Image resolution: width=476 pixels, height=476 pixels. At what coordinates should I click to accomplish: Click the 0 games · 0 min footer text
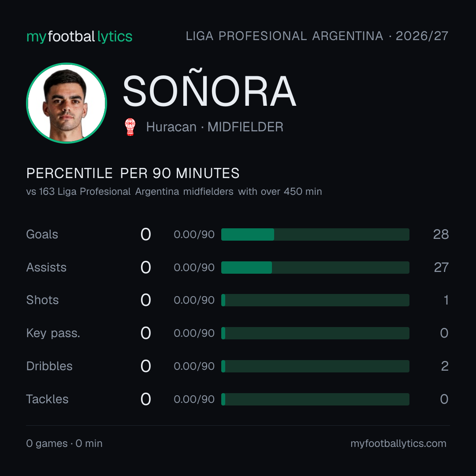(x=64, y=443)
